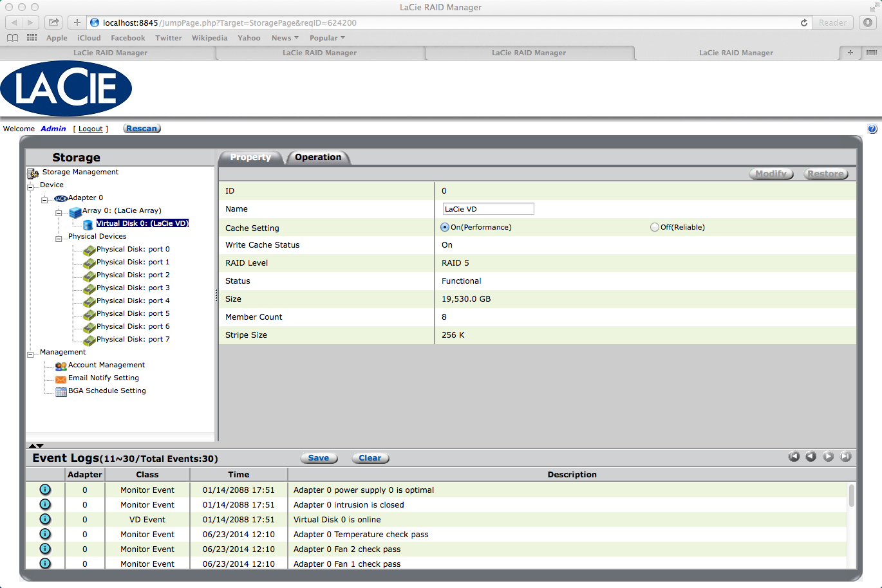
Task: Click the Physical Disk port 7 icon
Action: [89, 341]
